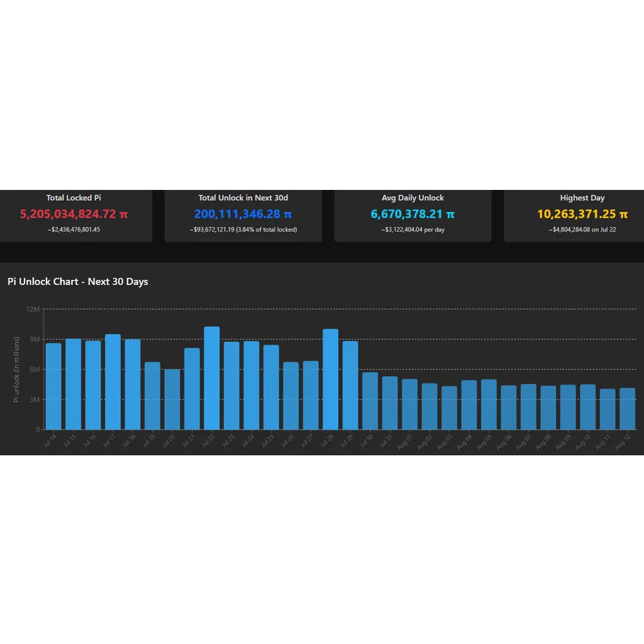Click the Aug 04 unlock bar

click(x=469, y=405)
